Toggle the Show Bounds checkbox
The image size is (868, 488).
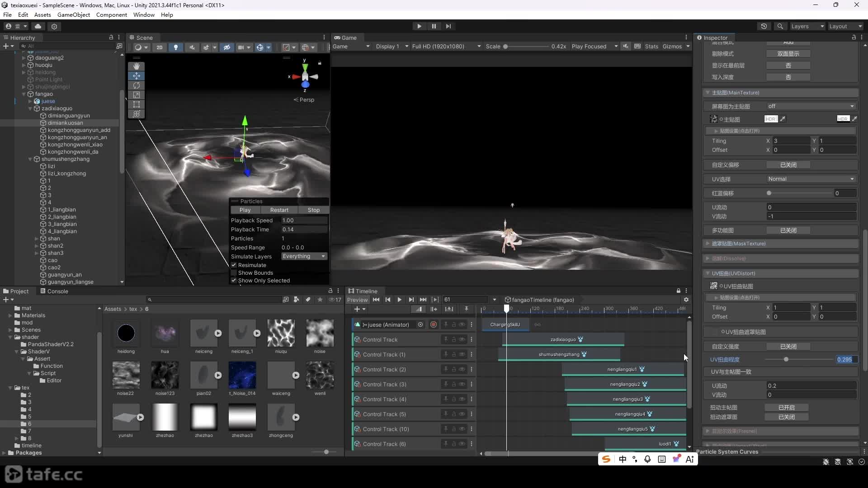pos(234,273)
